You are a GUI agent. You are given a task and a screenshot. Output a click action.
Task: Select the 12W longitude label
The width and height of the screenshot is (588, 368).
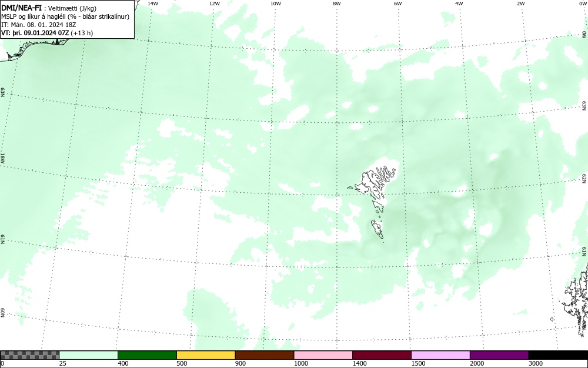pos(214,4)
